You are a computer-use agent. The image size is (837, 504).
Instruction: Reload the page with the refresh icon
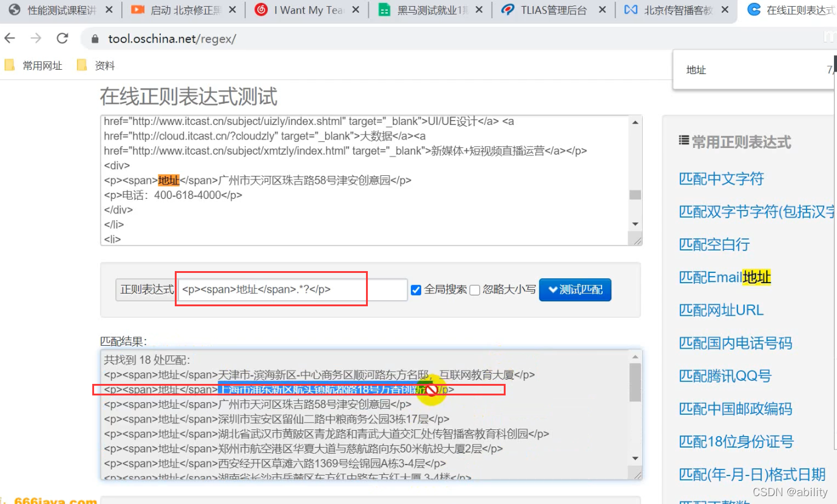tap(62, 37)
